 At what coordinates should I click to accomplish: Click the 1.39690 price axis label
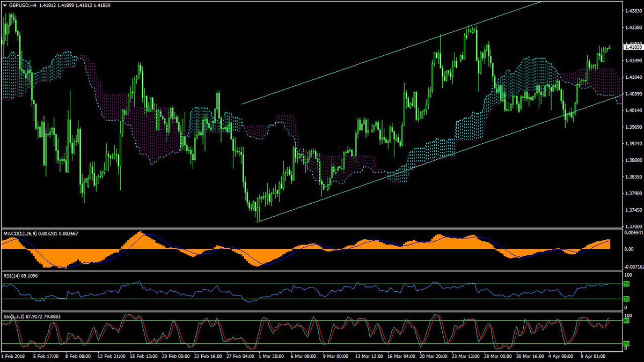click(x=633, y=127)
